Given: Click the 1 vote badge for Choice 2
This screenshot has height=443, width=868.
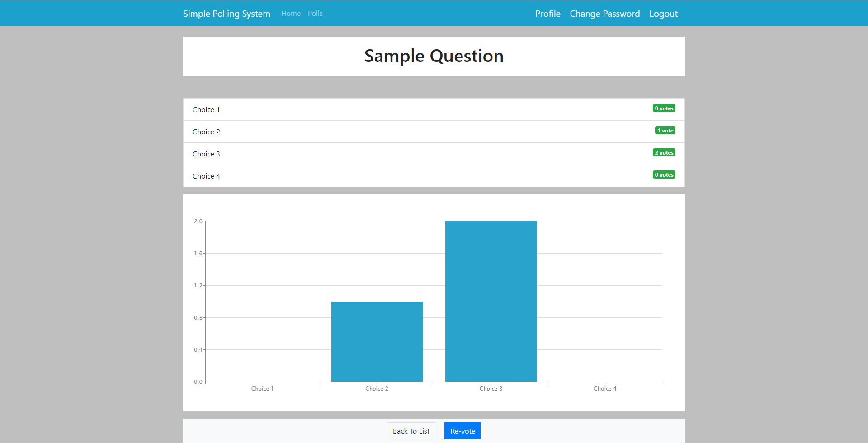Looking at the screenshot, I should 665,130.
